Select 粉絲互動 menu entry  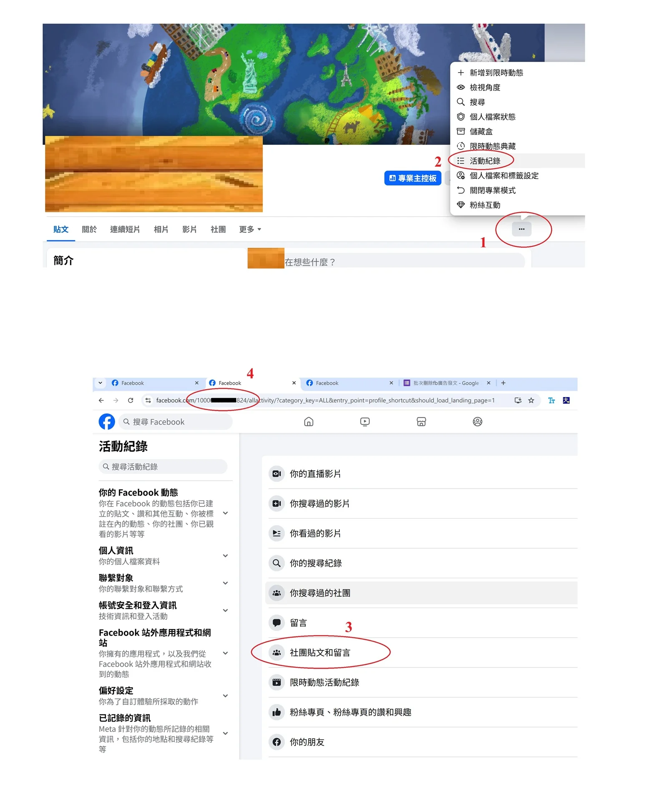[x=518, y=205]
